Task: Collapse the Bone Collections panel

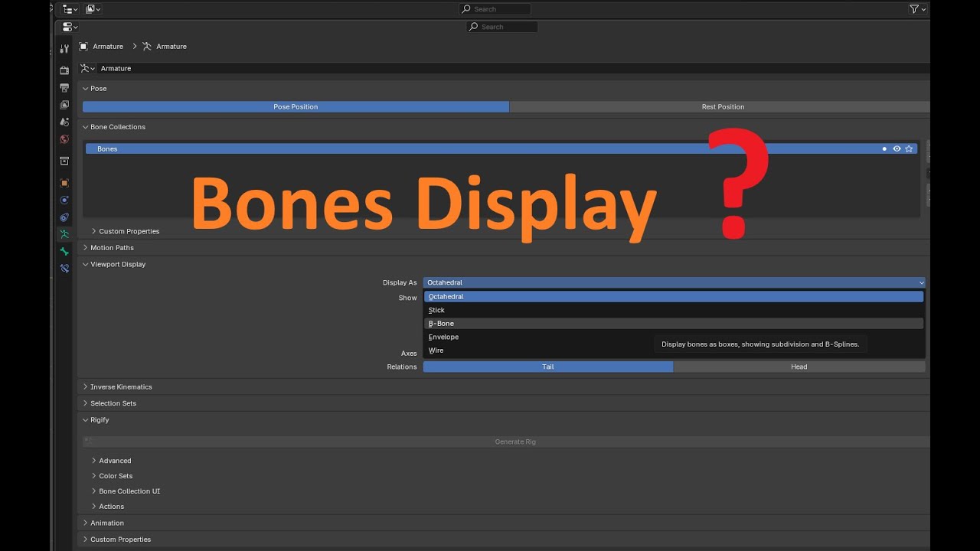Action: click(86, 127)
